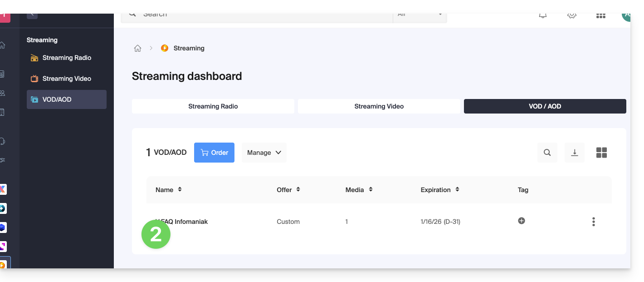Switch to the Streaming Video tab
644x282 pixels.
(x=379, y=106)
